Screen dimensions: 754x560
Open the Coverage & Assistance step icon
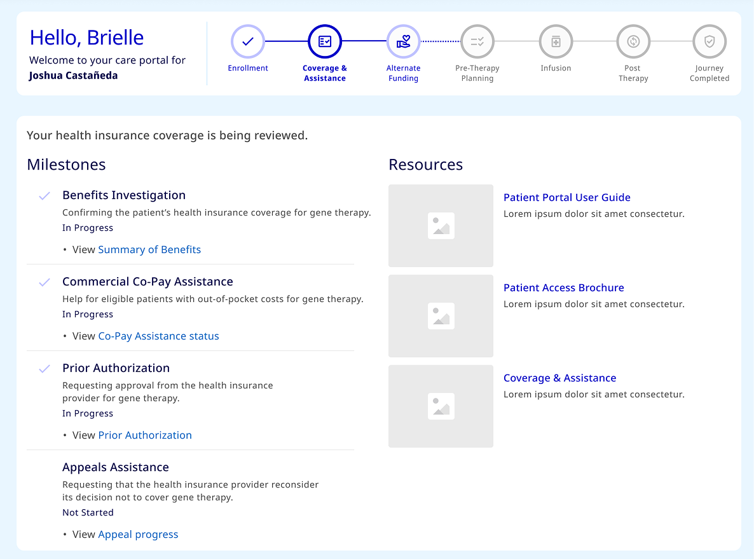tap(325, 41)
